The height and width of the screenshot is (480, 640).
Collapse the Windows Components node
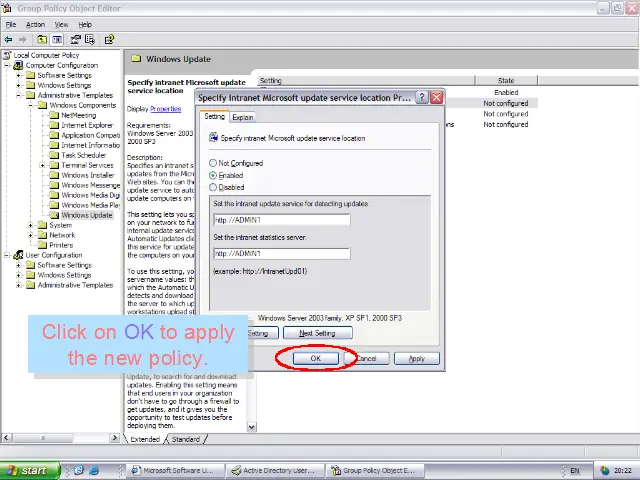(x=31, y=105)
